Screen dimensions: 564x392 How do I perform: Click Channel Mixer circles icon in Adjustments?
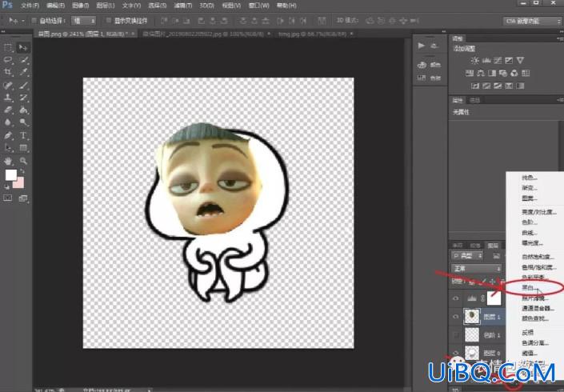coord(514,74)
